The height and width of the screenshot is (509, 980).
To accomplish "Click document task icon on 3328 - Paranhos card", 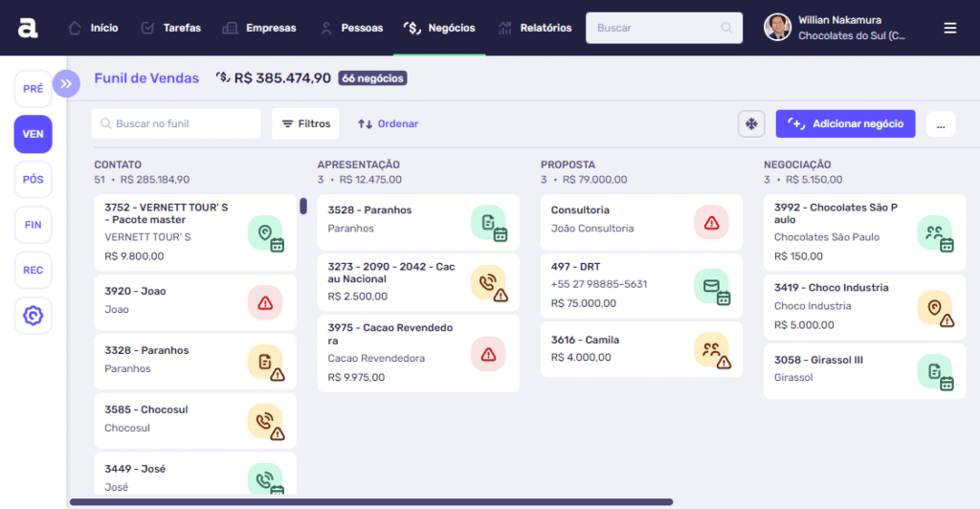I will (266, 363).
